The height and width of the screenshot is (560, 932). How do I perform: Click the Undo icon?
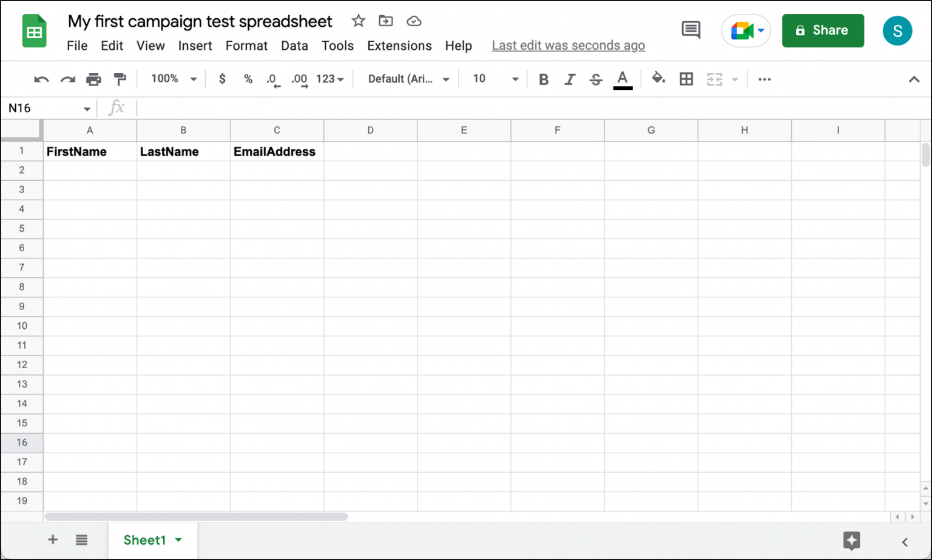41,79
